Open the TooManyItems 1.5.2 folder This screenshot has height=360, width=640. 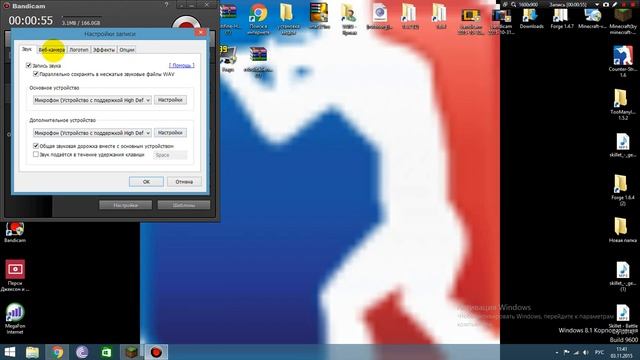622,104
